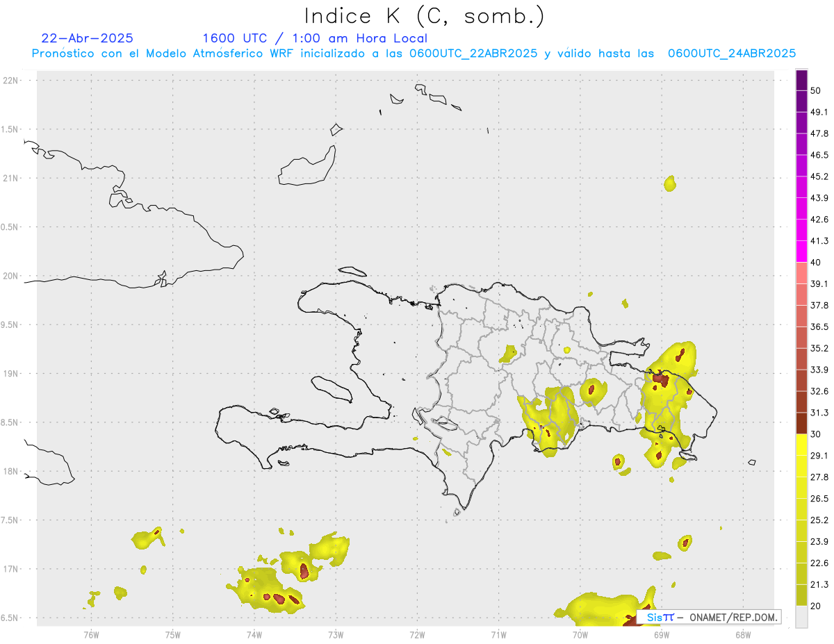Click the map title "Indice K (C, somb.)"

click(424, 16)
